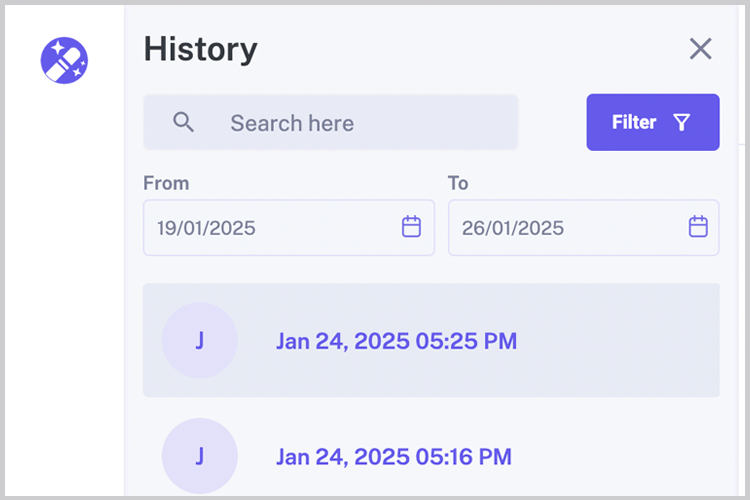Click the magic eraser app logo

pyautogui.click(x=64, y=60)
